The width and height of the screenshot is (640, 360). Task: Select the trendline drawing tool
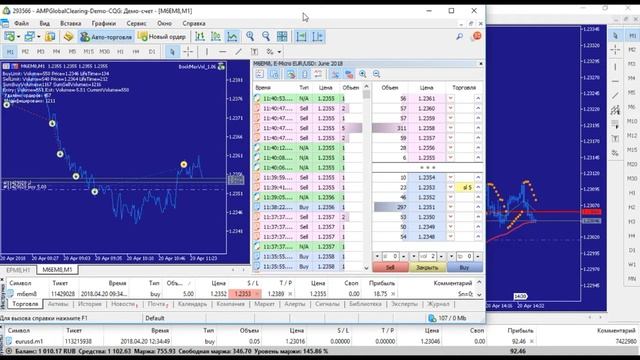click(x=238, y=52)
